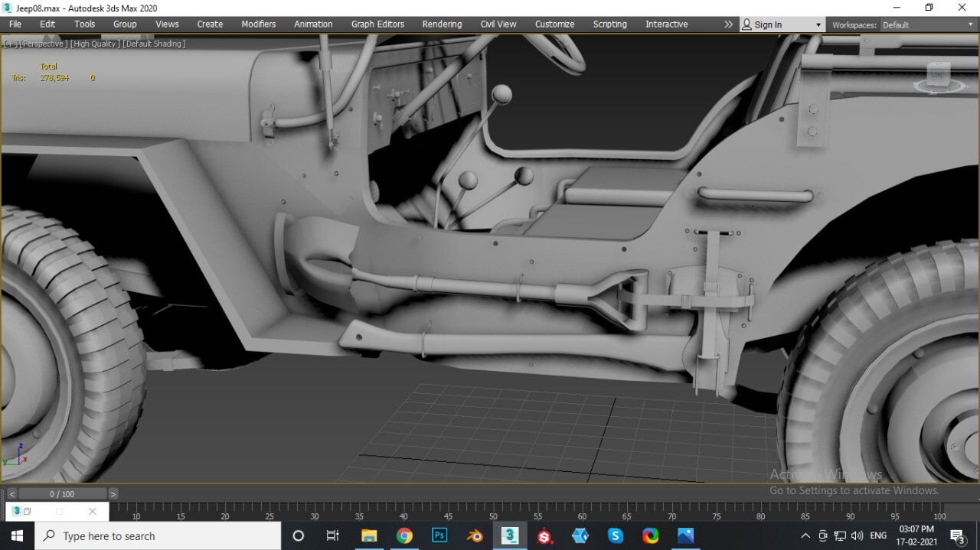Open the File menu
Viewport: 980px width, 550px height.
point(15,24)
